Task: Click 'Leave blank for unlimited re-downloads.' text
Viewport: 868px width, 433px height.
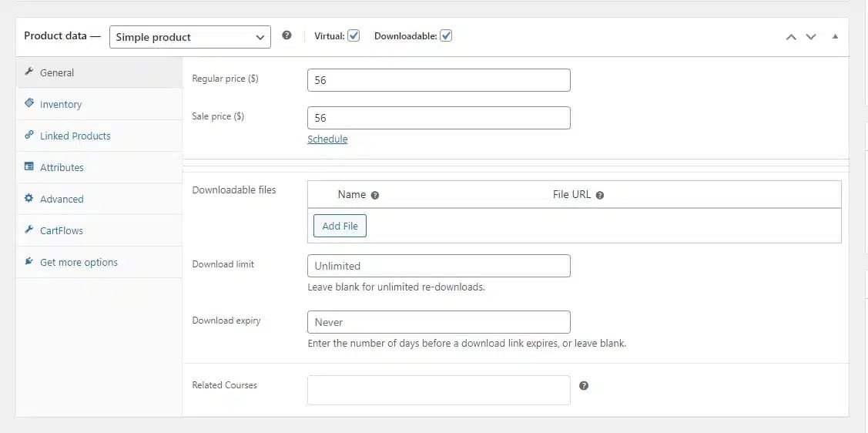Action: click(x=397, y=287)
